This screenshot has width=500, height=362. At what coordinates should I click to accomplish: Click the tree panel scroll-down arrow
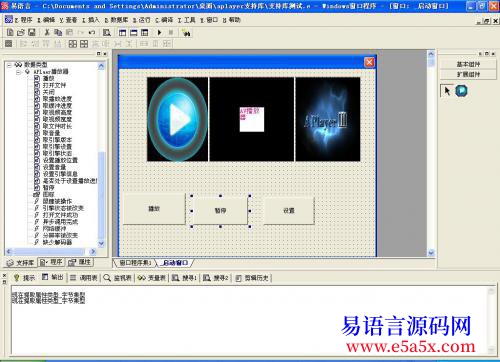click(101, 244)
